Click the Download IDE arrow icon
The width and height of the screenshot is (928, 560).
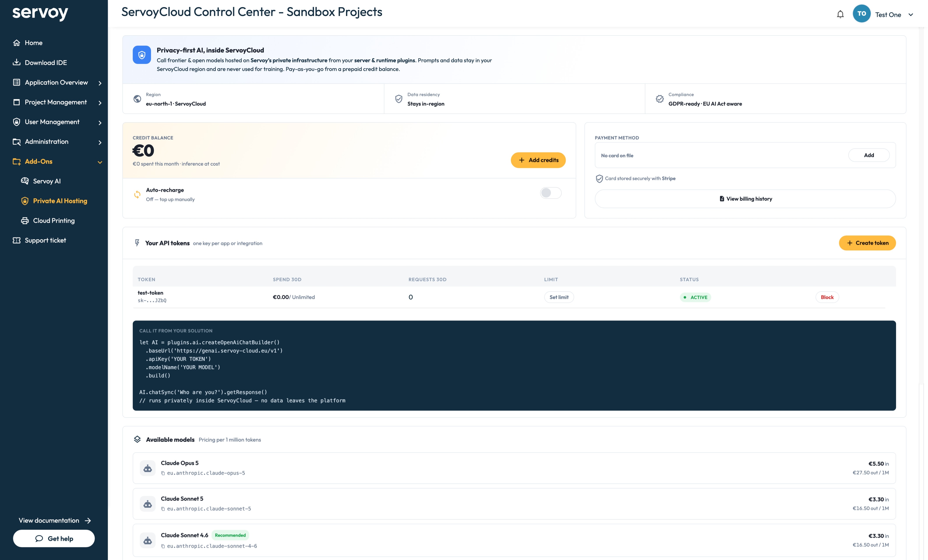17,62
